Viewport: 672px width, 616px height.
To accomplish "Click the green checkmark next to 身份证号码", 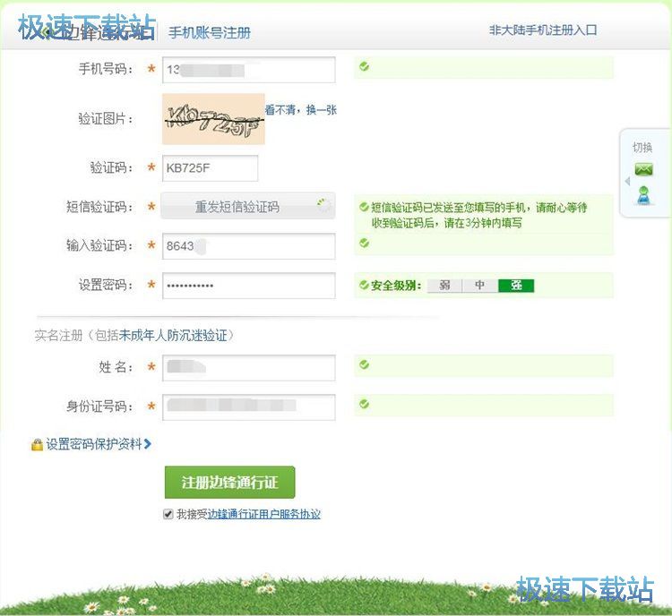I will point(364,405).
